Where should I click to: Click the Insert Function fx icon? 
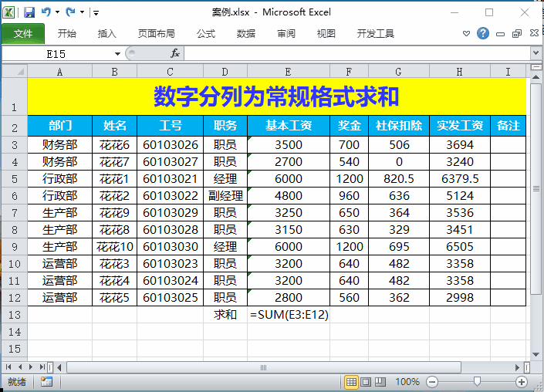pos(175,53)
